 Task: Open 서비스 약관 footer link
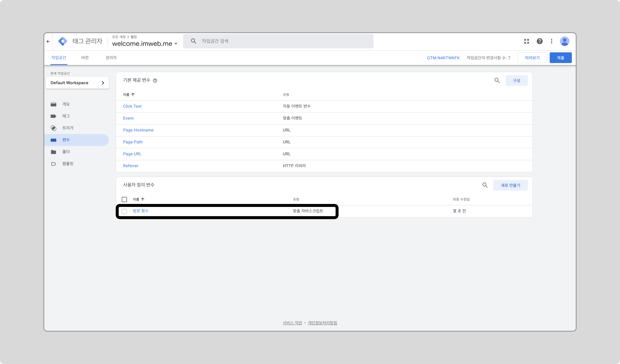pos(292,323)
